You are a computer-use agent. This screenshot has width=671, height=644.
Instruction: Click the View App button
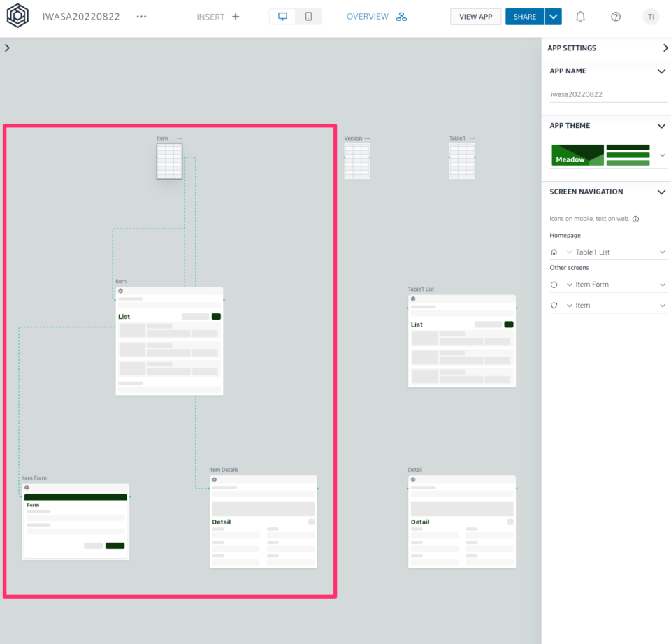[475, 17]
